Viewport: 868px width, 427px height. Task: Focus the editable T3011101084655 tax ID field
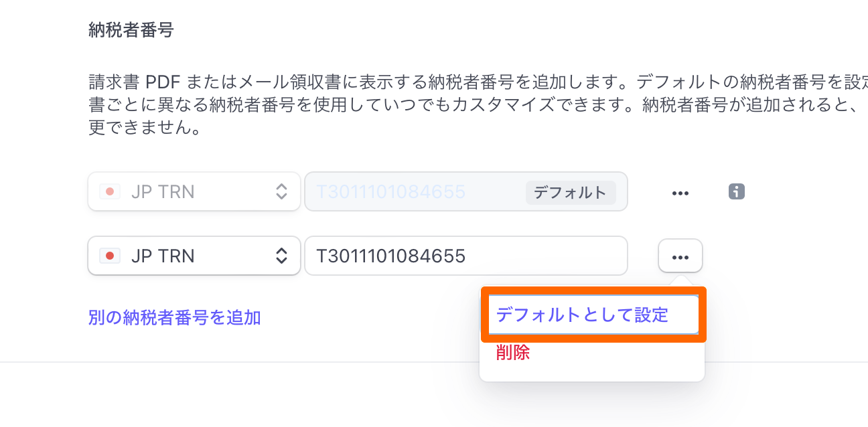tap(465, 256)
